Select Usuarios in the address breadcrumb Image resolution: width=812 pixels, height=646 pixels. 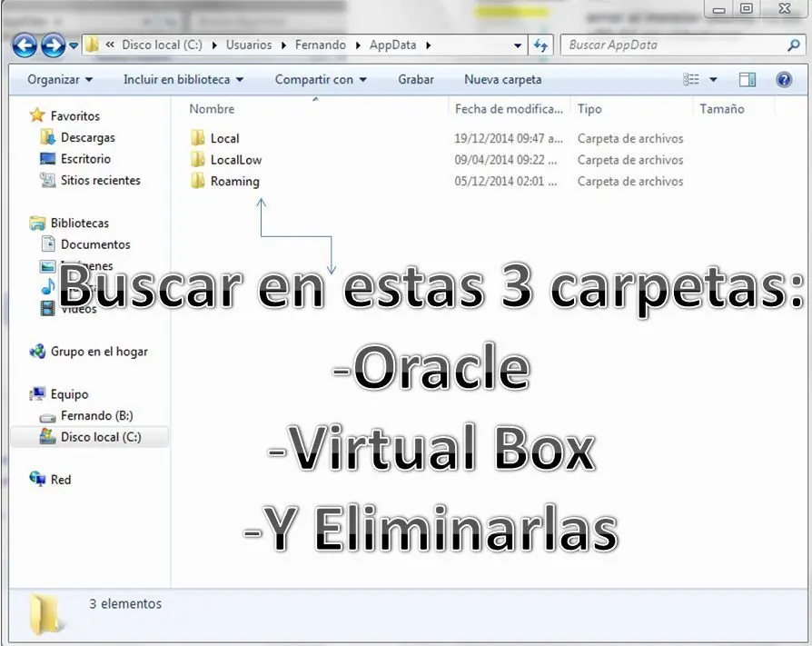click(249, 45)
